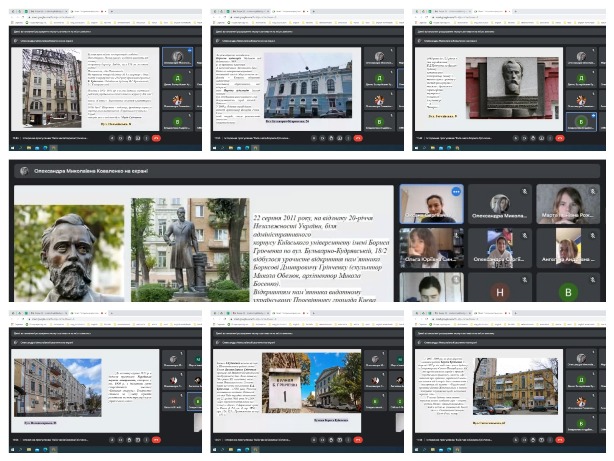Click the brown H avatar tile in large view
Viewport: 614px width, 461px height.
coord(500,292)
